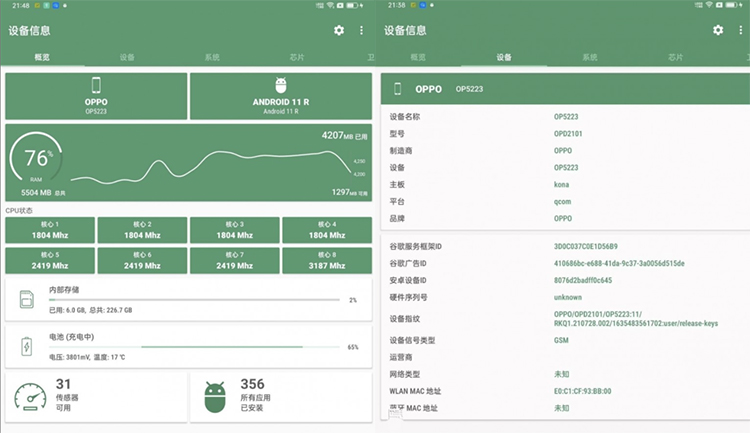Screen dimensions: 750x433
Task: Tap the Android icon beside 356 apps
Action: pyautogui.click(x=215, y=397)
